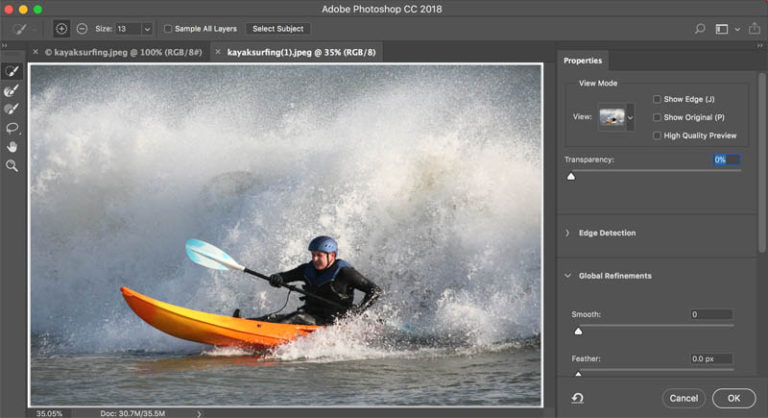Click the reset workspace arrow icon

pos(579,398)
